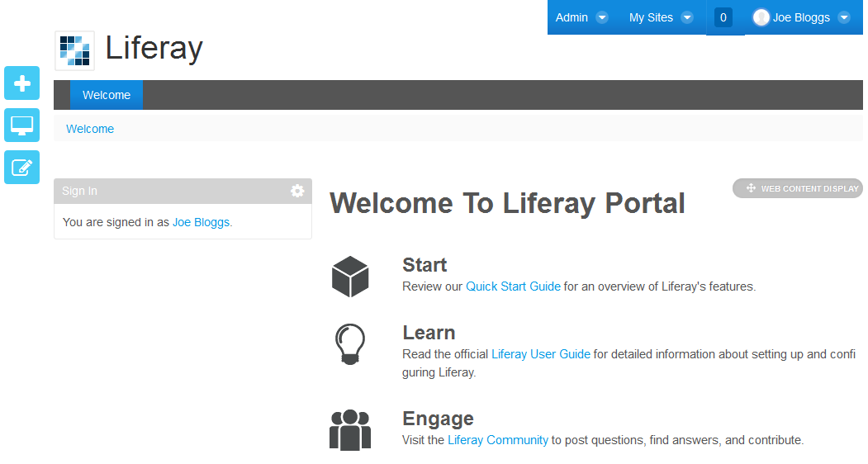Click the Liferay logo image
Image resolution: width=868 pixels, height=464 pixels.
[x=74, y=50]
